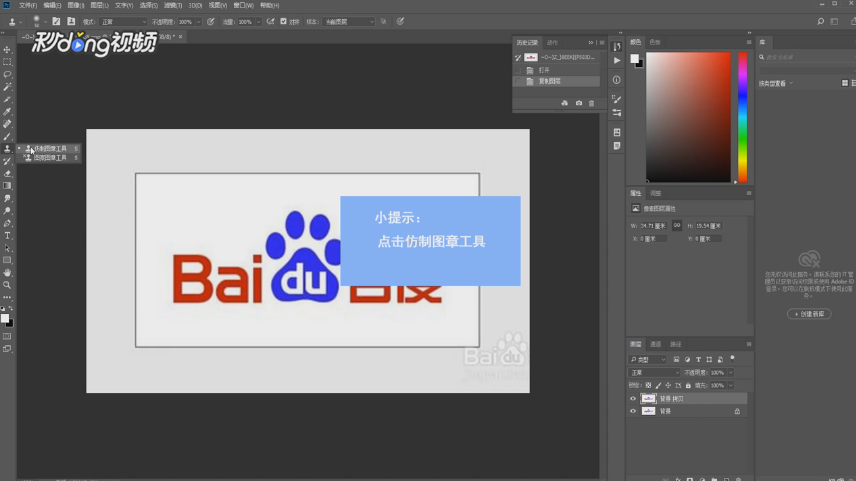
Task: Open the 不透明度 opacity slider arrow
Action: pyautogui.click(x=198, y=22)
